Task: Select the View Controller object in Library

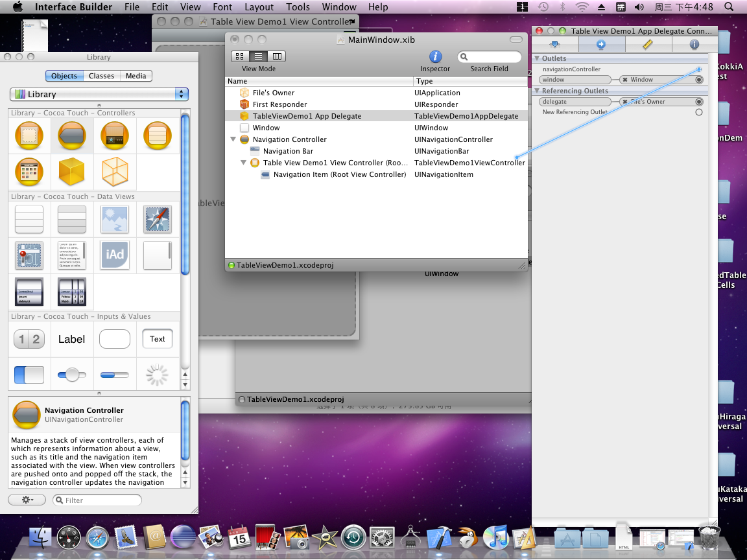Action: 29,135
